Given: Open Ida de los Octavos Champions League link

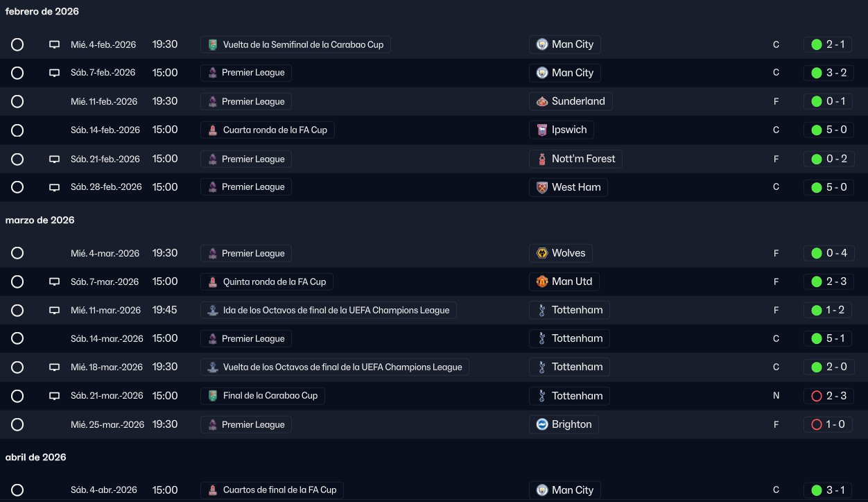Looking at the screenshot, I should coord(336,310).
